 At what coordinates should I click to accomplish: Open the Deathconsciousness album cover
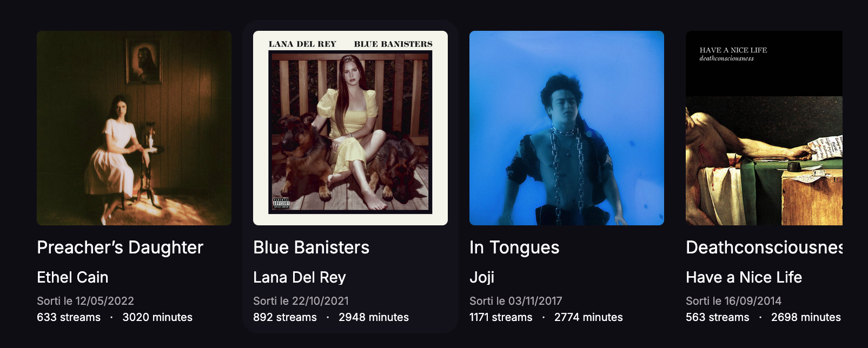(764, 128)
